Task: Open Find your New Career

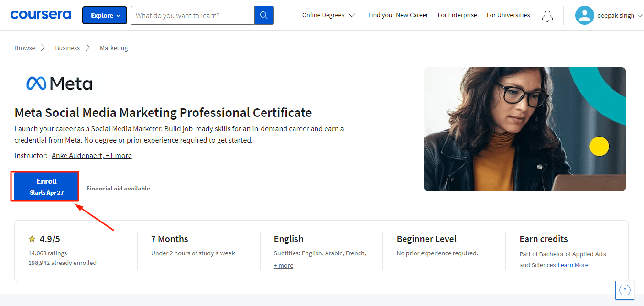Action: pyautogui.click(x=398, y=15)
